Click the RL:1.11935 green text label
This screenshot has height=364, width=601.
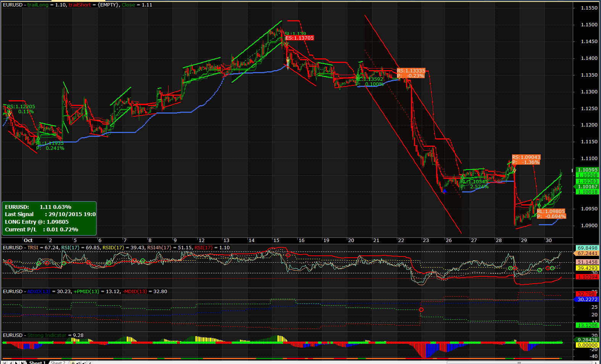[50, 143]
